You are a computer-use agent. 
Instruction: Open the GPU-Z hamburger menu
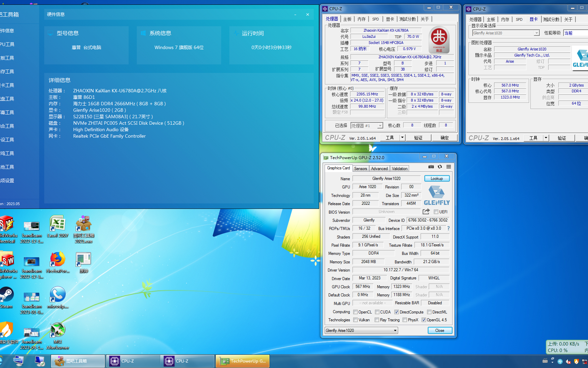(x=448, y=167)
